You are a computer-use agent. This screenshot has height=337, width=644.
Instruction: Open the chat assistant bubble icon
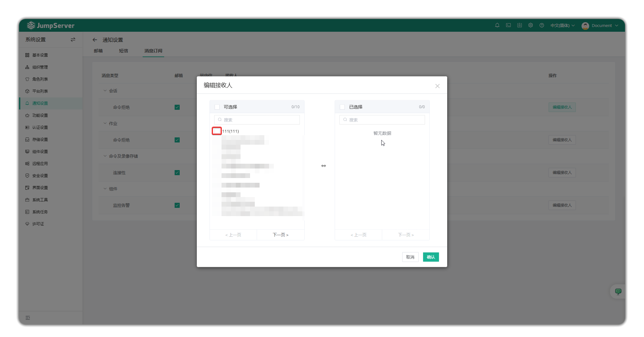coord(618,291)
